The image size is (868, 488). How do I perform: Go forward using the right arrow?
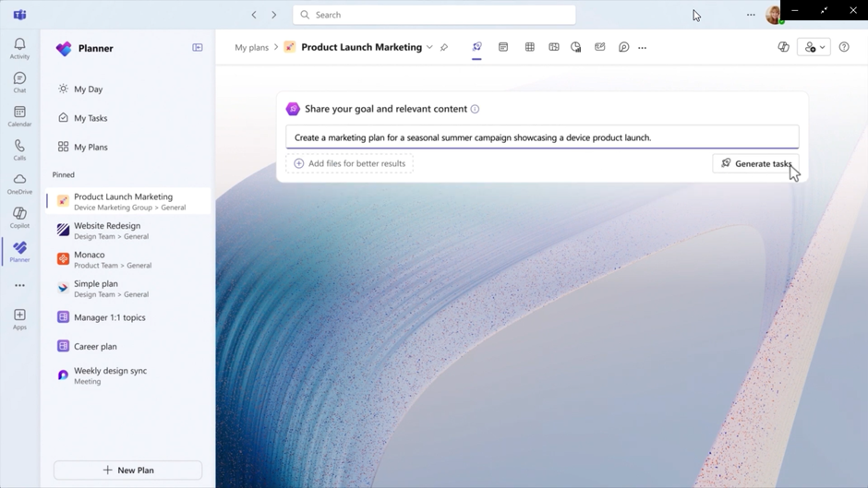click(x=274, y=15)
